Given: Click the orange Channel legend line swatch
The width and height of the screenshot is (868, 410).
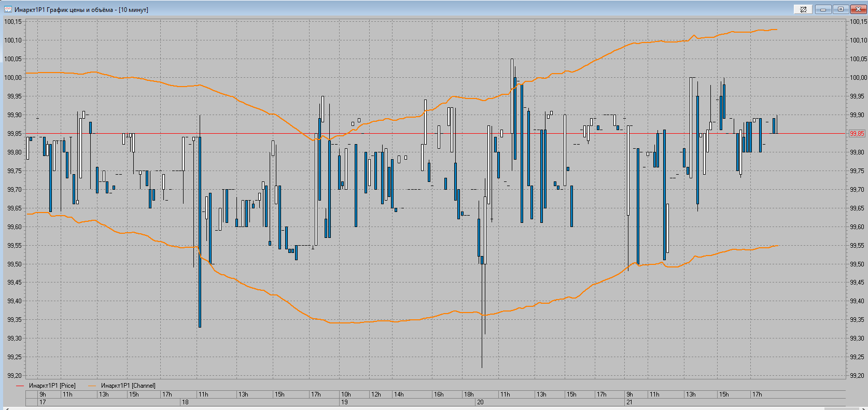Looking at the screenshot, I should coord(92,386).
